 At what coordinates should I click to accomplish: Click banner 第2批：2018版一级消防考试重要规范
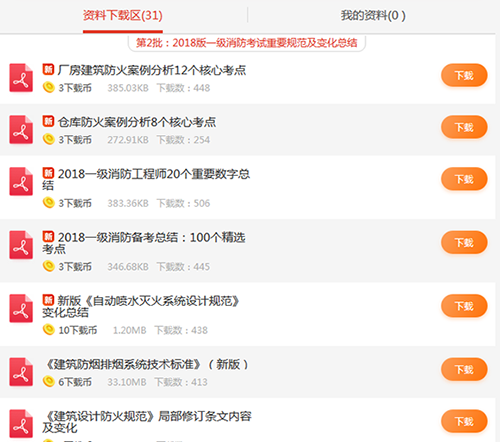click(x=247, y=43)
